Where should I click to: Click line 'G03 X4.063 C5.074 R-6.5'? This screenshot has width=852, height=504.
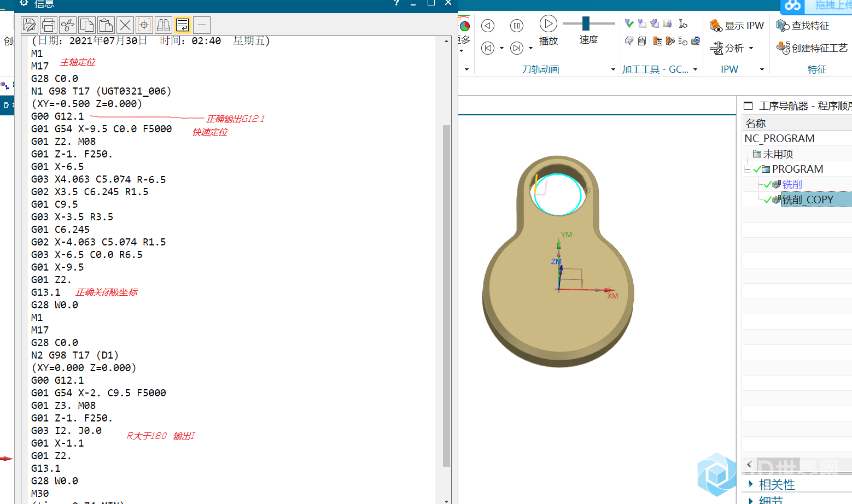coord(98,179)
